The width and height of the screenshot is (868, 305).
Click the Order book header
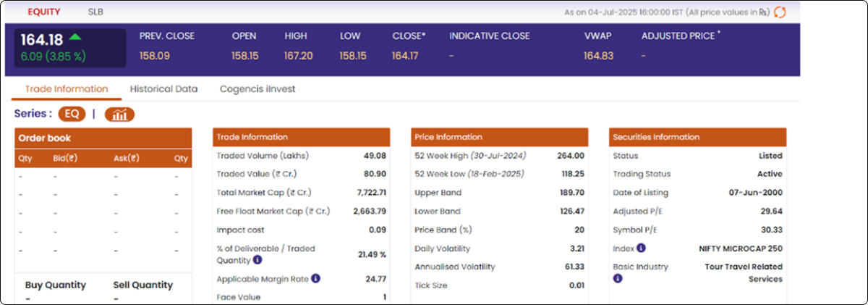103,138
